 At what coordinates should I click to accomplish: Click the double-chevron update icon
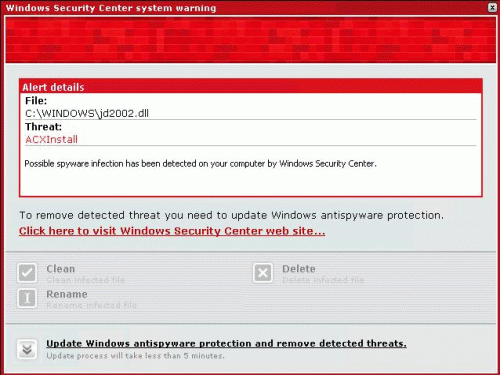click(x=27, y=349)
